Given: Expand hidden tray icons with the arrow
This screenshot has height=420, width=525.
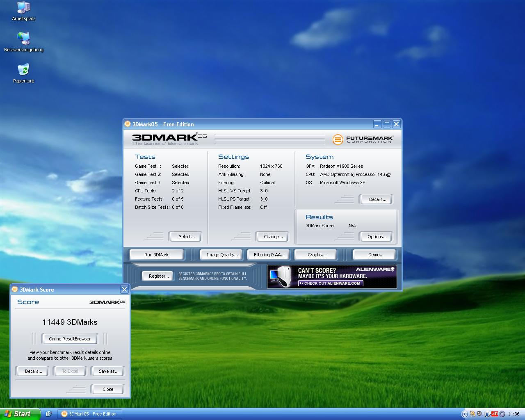Looking at the screenshot, I should coord(465,414).
